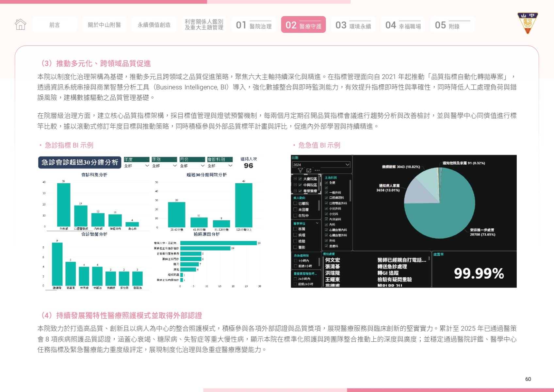Click the 檢驗有疑問重驗 remark row
The width and height of the screenshot is (554, 392).
click(x=395, y=280)
